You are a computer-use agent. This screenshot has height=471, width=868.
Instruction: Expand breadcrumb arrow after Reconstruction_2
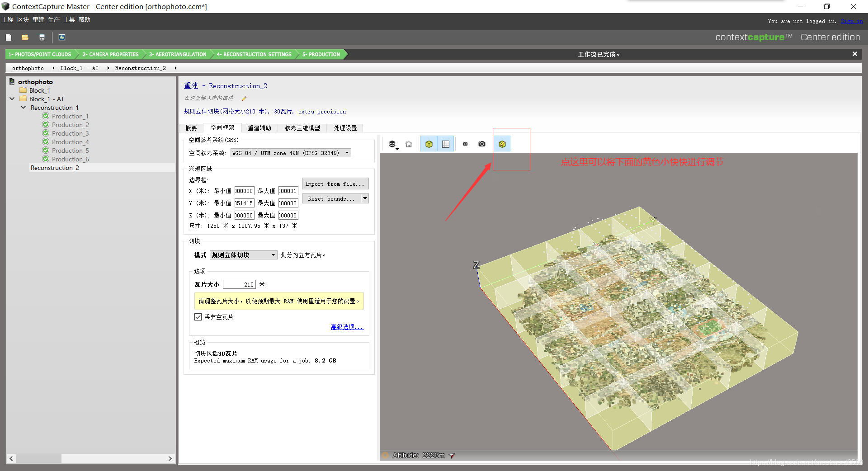(x=175, y=68)
